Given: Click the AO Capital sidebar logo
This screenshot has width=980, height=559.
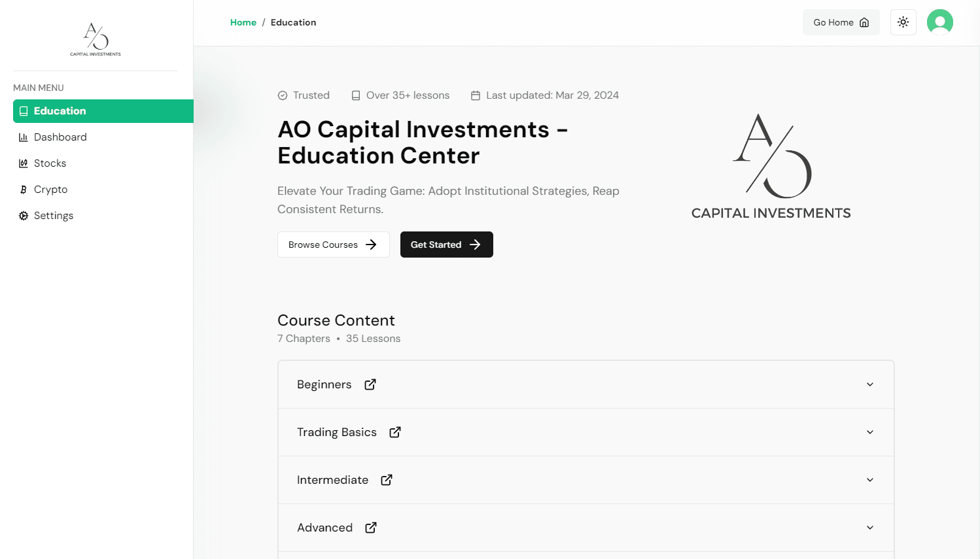Looking at the screenshot, I should (x=96, y=39).
